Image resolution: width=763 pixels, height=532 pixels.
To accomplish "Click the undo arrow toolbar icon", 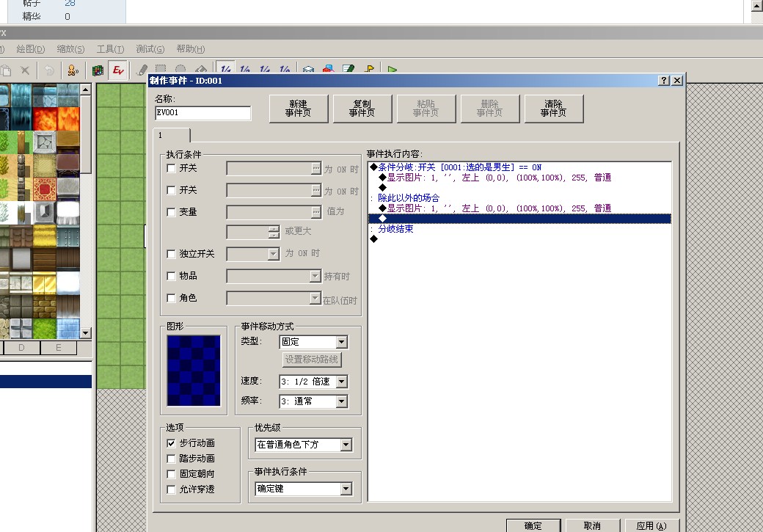I will click(49, 70).
